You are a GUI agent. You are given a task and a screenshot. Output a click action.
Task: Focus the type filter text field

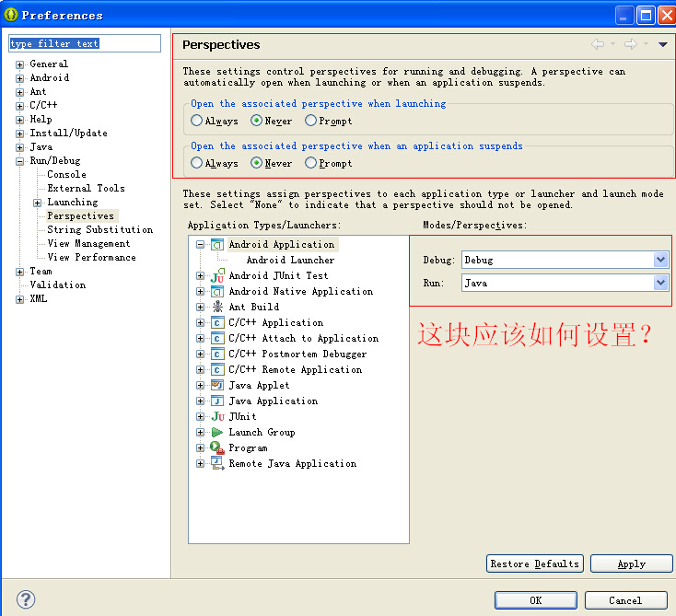point(85,43)
